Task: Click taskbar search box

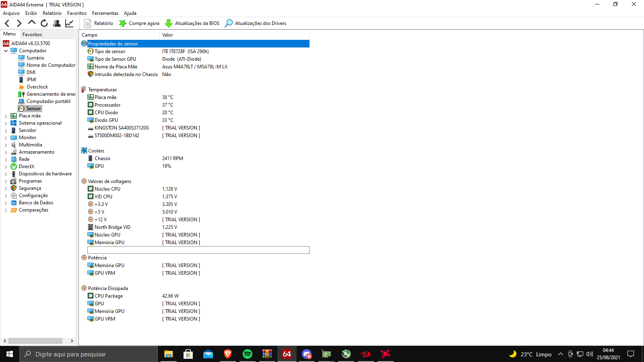Action: pyautogui.click(x=89, y=354)
